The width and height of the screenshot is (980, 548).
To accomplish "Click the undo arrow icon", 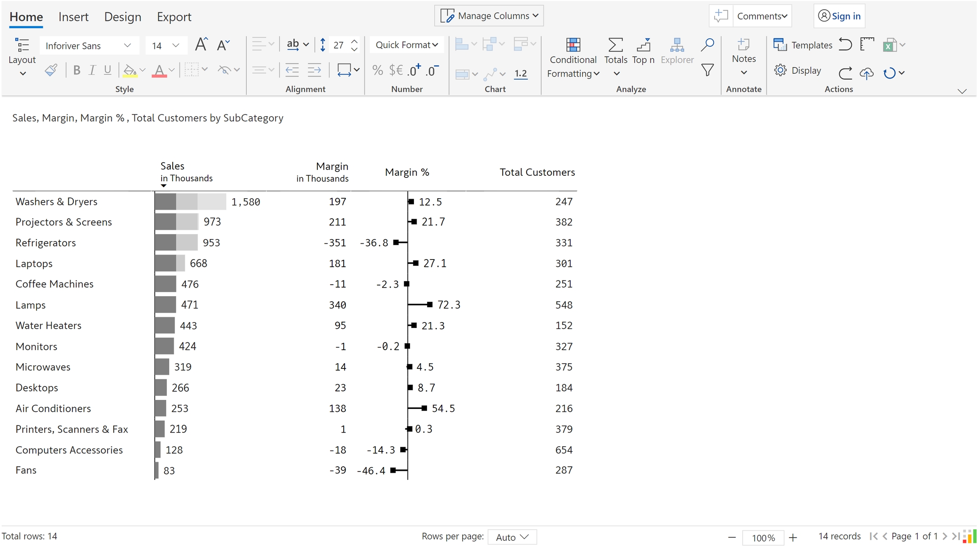I will pos(845,45).
